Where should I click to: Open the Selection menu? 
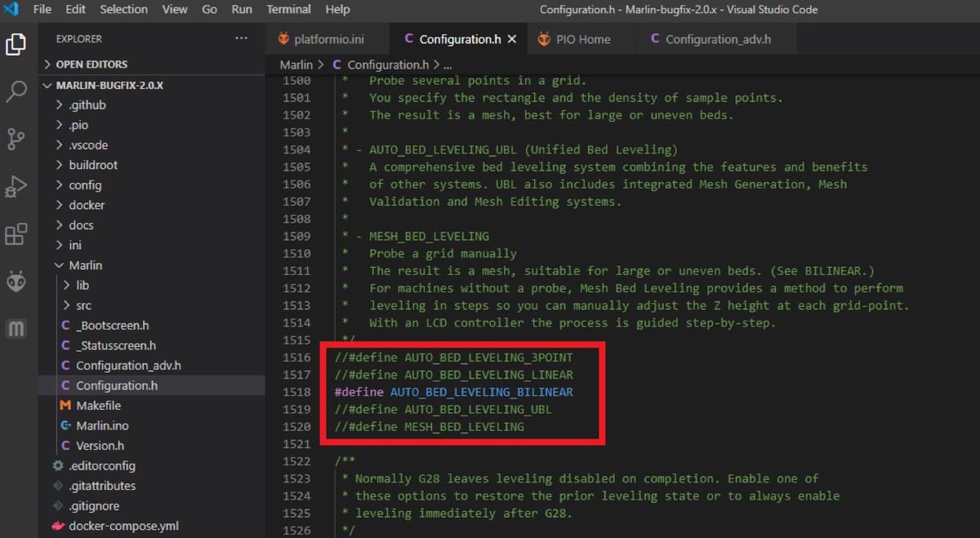pyautogui.click(x=124, y=10)
